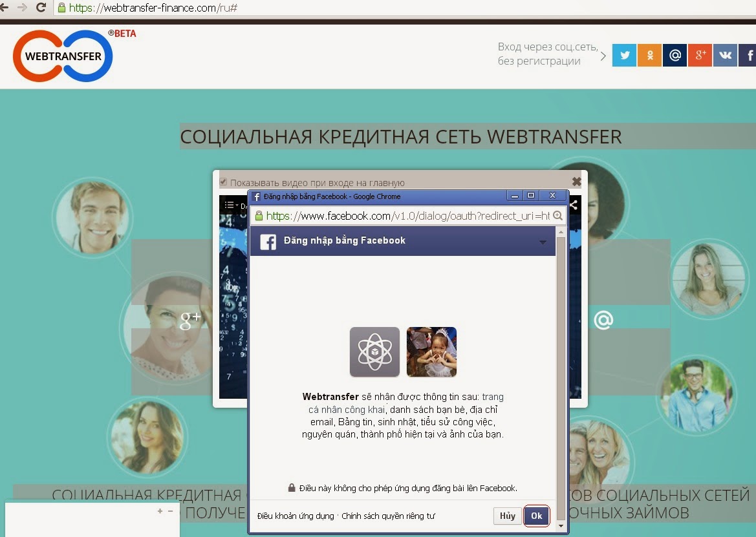756x537 pixels.
Task: Click the user profile photo thumbnail
Action: click(431, 352)
